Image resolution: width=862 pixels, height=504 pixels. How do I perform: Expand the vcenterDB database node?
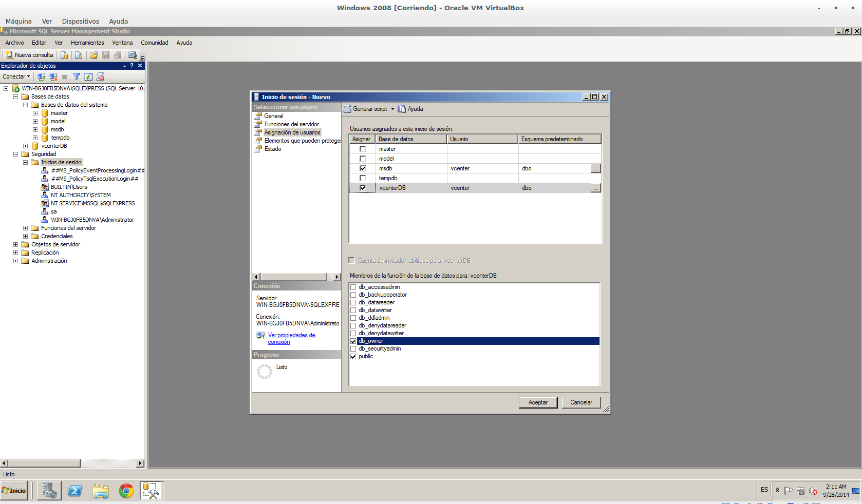pos(25,146)
